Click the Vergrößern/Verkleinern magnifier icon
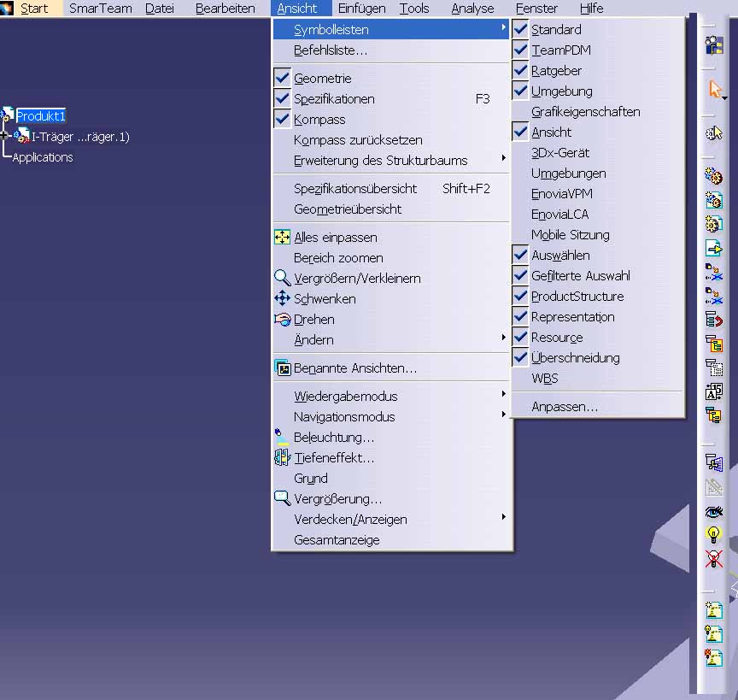The width and height of the screenshot is (738, 700). pyautogui.click(x=283, y=278)
